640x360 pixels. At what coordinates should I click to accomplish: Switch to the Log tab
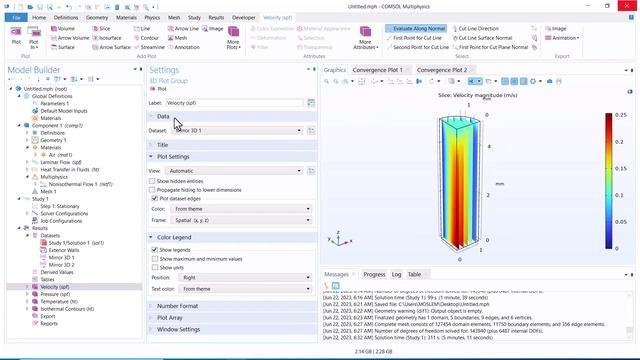[x=396, y=274]
